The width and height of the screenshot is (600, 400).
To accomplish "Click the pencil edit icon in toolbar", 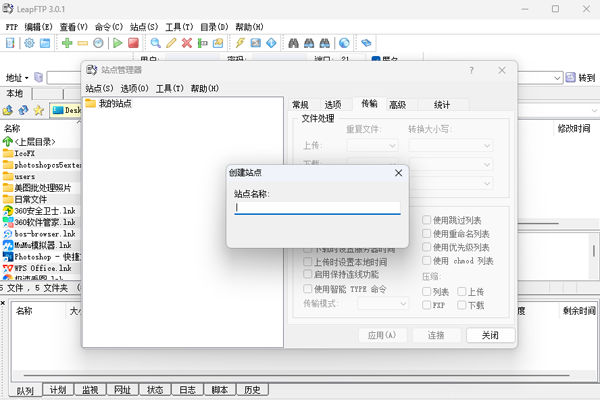I will (x=171, y=43).
